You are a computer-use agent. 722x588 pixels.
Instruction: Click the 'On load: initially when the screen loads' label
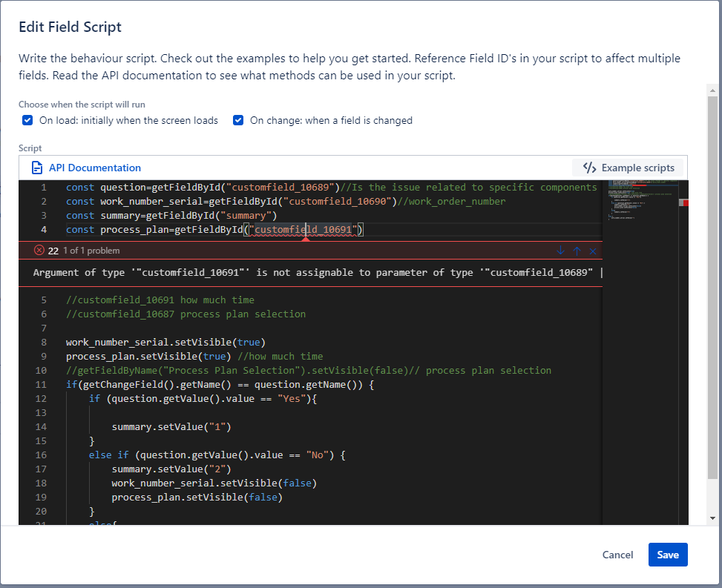[x=128, y=121]
